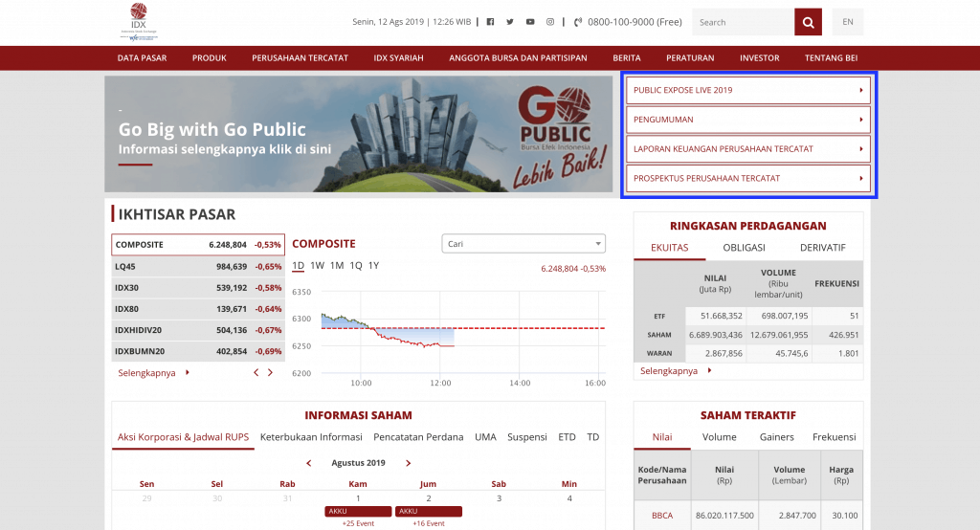Switch to Pencatatan Perdana tab
Image resolution: width=980 pixels, height=530 pixels.
tap(418, 437)
